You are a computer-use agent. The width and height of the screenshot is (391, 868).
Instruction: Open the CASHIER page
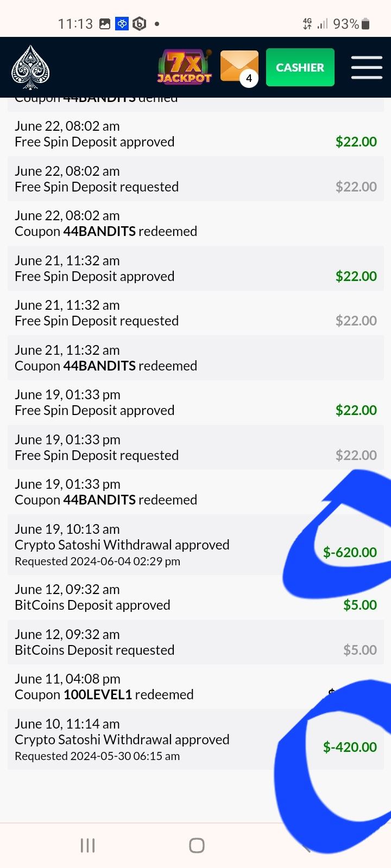[300, 67]
